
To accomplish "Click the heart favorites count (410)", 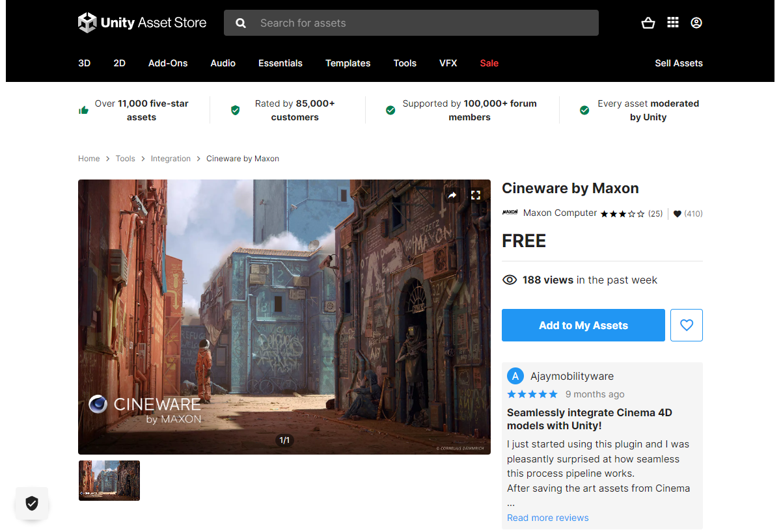I will click(x=687, y=213).
